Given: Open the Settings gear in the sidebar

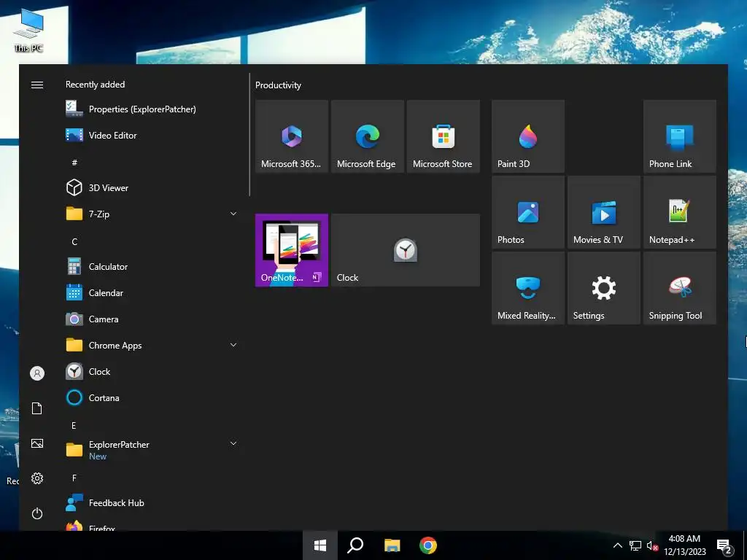Looking at the screenshot, I should click(x=37, y=478).
